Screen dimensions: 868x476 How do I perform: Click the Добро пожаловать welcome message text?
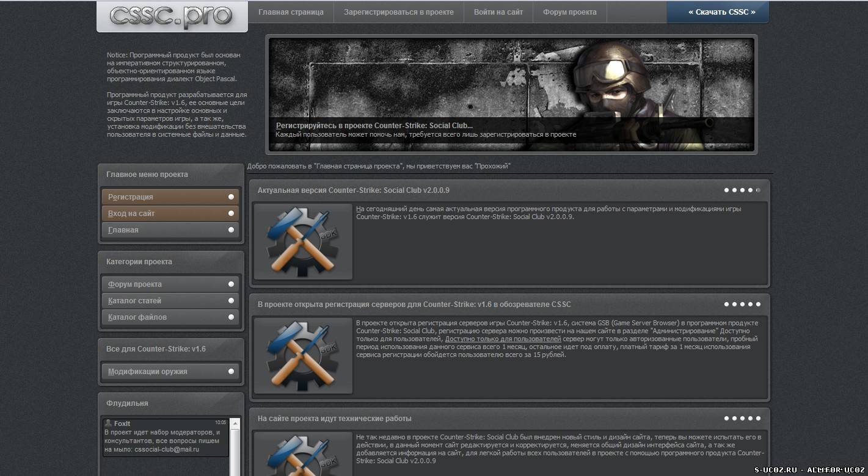[379, 166]
